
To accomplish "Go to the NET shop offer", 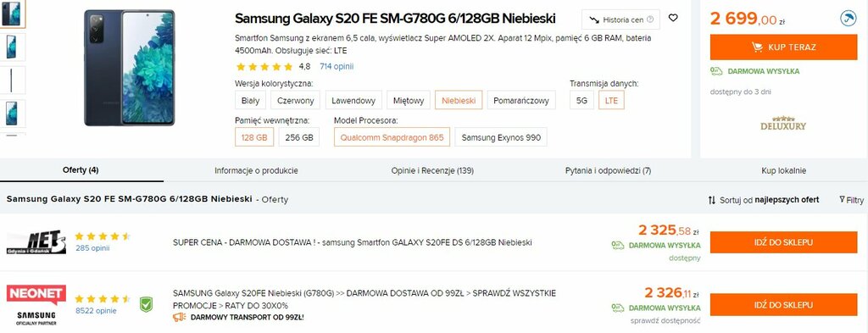I will (x=783, y=242).
